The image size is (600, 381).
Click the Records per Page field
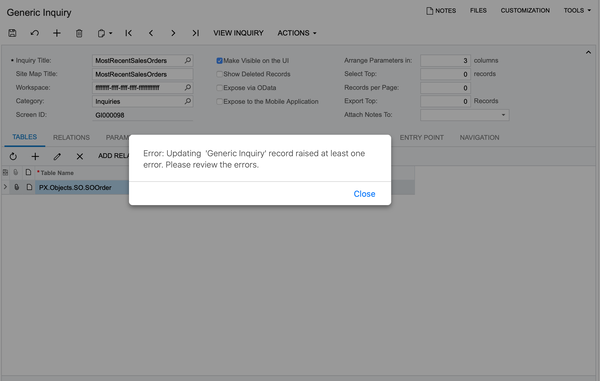(445, 88)
